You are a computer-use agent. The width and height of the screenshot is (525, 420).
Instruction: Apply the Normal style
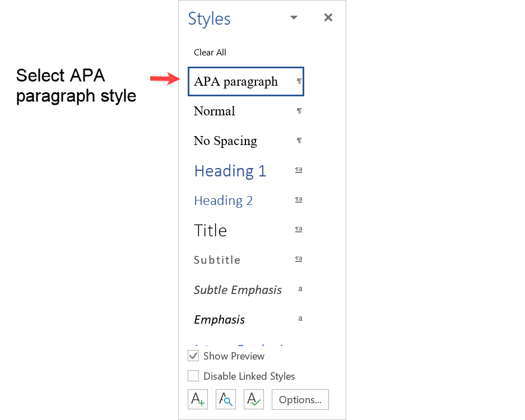point(246,111)
